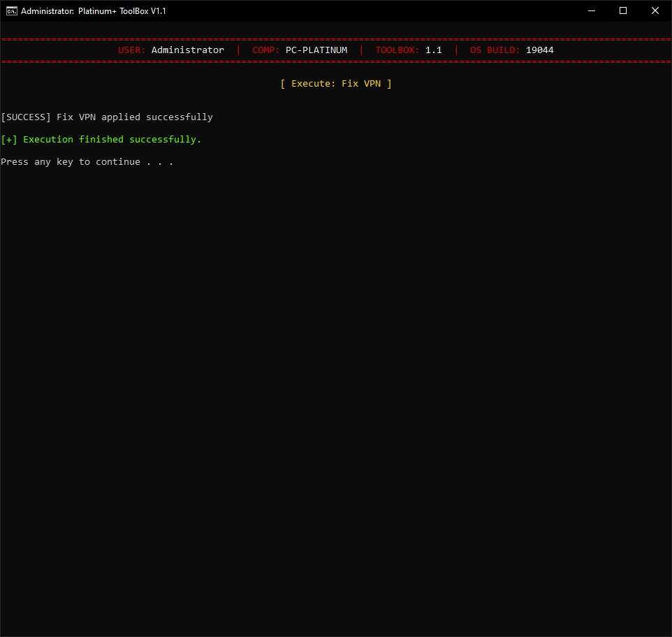Click the '[SUCCESS] Fix VPN applied successfully' line
Image resolution: width=672 pixels, height=637 pixels.
point(107,117)
